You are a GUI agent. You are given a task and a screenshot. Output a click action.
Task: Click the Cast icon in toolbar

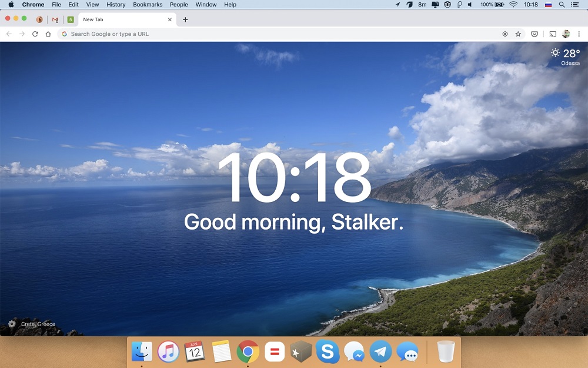553,34
